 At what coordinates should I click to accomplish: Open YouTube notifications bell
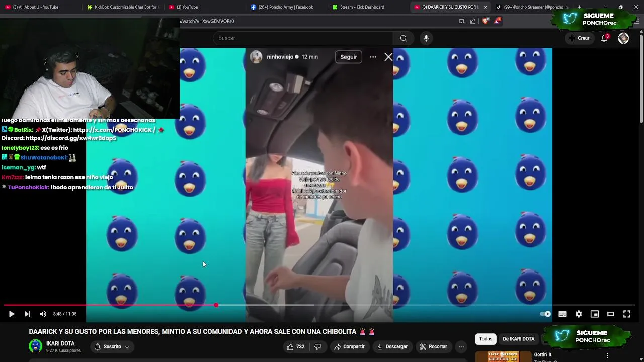coord(604,38)
